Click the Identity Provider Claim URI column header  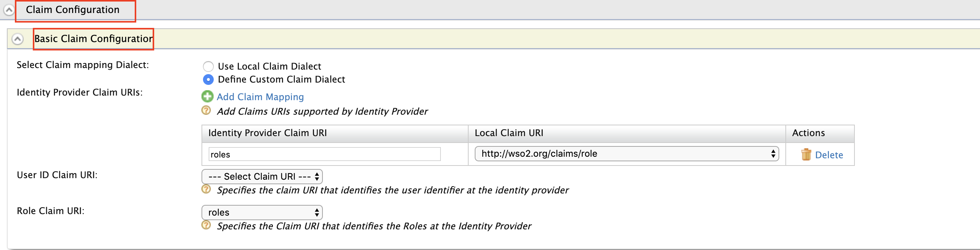coord(267,133)
